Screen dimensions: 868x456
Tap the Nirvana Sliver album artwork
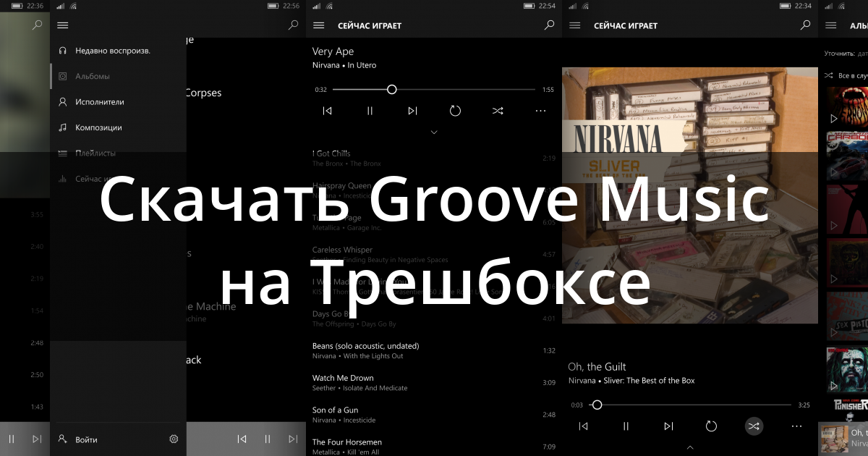tap(690, 195)
